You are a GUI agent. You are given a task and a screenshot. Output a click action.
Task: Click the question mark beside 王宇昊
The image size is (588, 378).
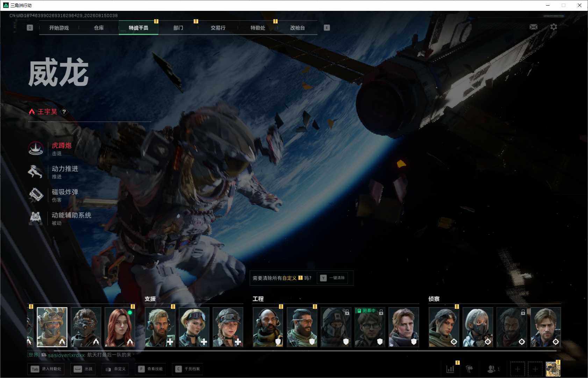pos(64,112)
